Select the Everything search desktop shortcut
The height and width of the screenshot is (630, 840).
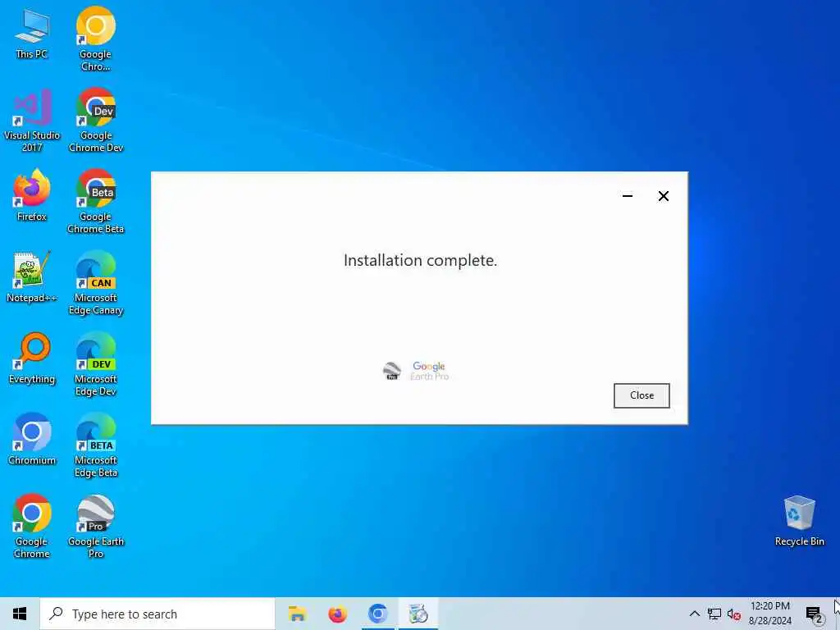pyautogui.click(x=32, y=358)
